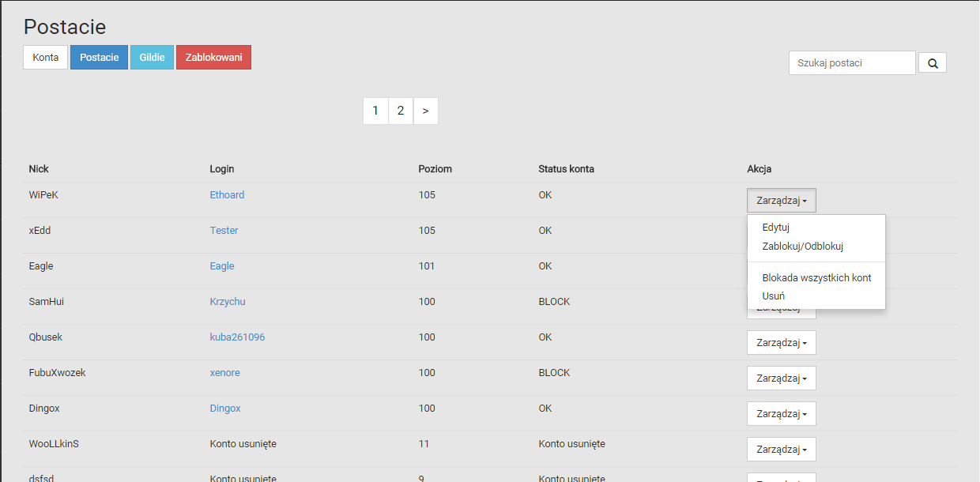Select the FubuXwozek nick cell

pos(57,373)
